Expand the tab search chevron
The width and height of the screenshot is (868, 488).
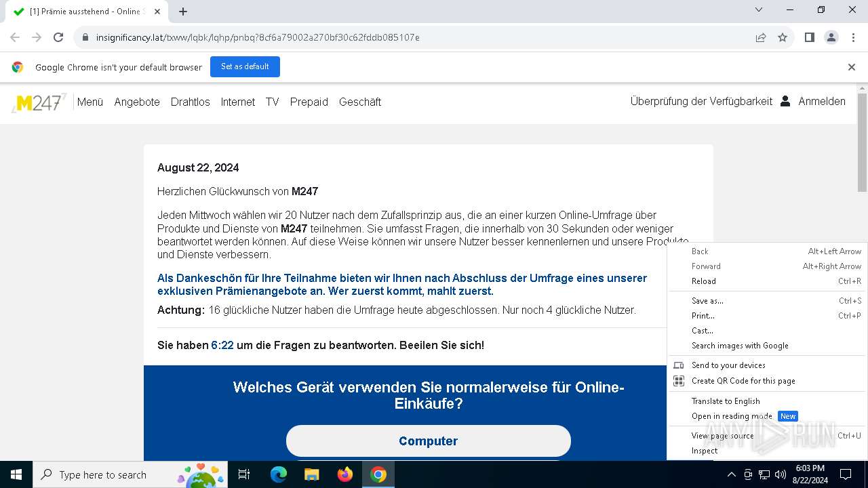pos(759,9)
